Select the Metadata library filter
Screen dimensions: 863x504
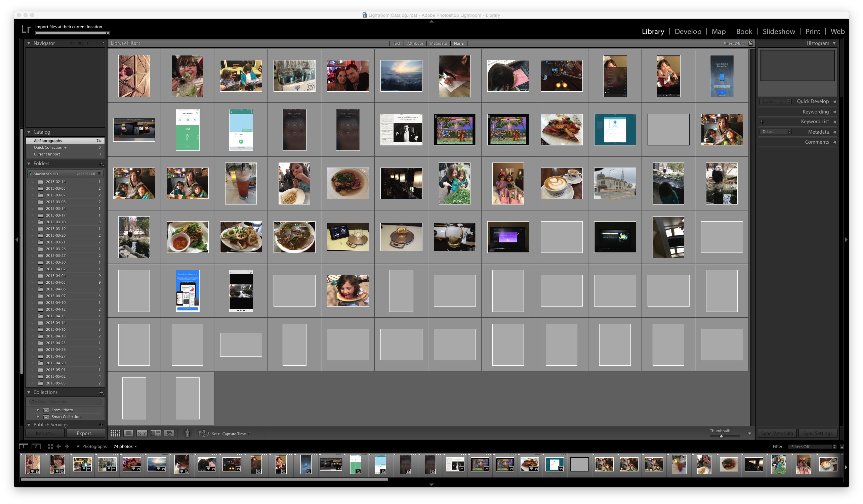(x=438, y=43)
